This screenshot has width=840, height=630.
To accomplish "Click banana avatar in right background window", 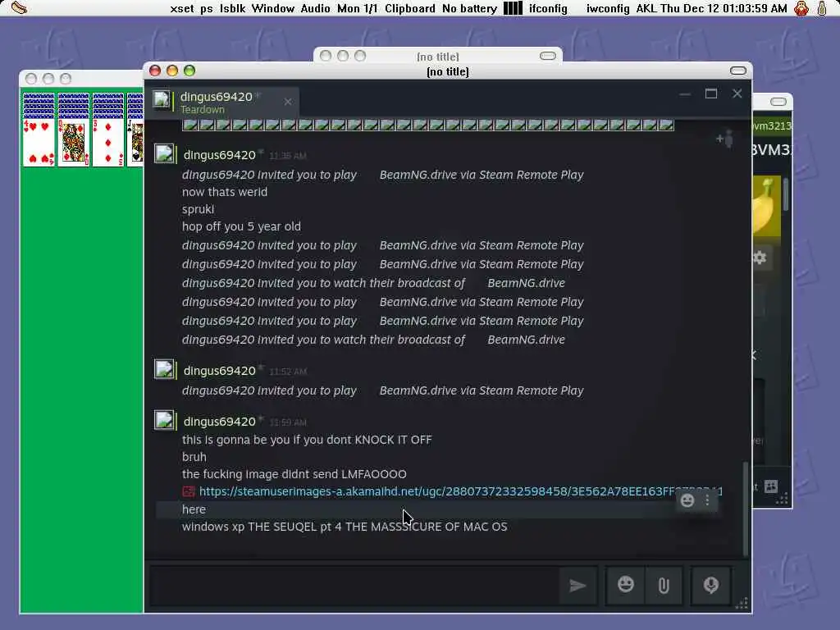I will point(767,206).
